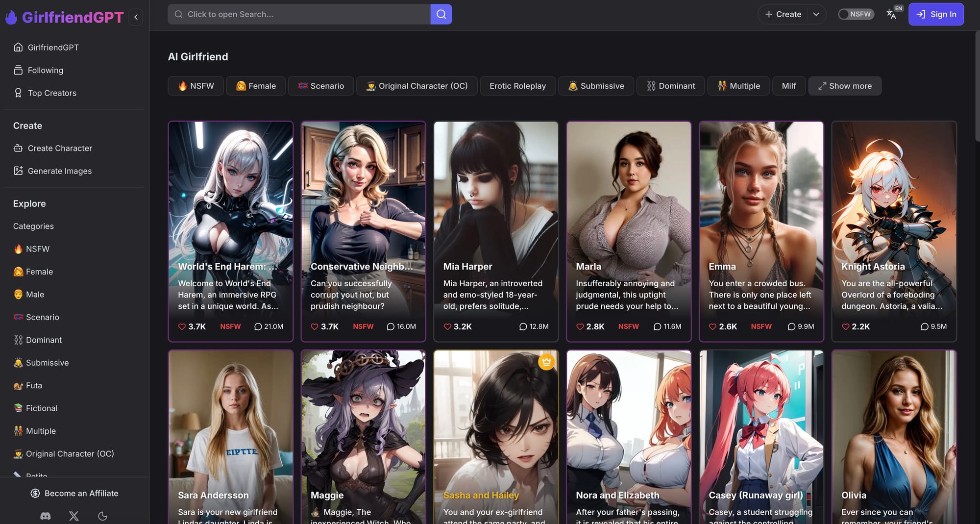Expand the Create dropdown arrow
Viewport: 980px width, 524px height.
pyautogui.click(x=816, y=14)
